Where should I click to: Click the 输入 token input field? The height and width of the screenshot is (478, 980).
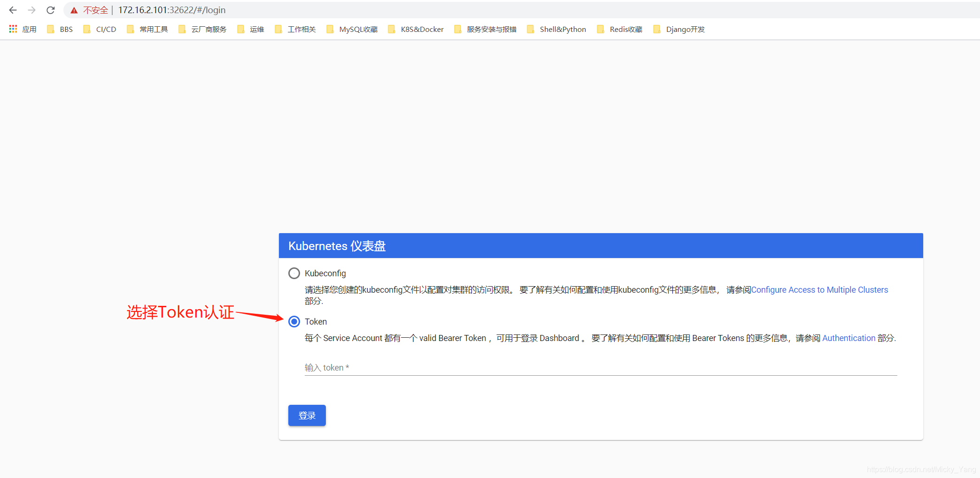tap(601, 368)
